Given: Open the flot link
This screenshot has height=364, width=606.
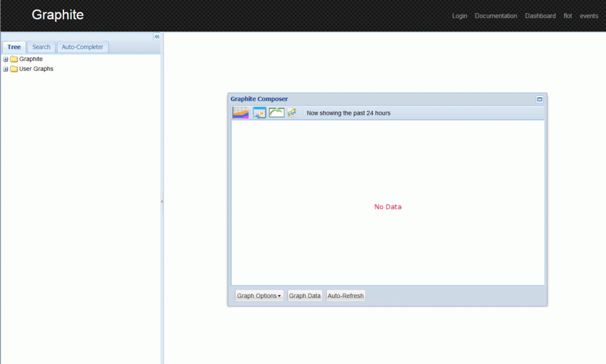Looking at the screenshot, I should [568, 16].
